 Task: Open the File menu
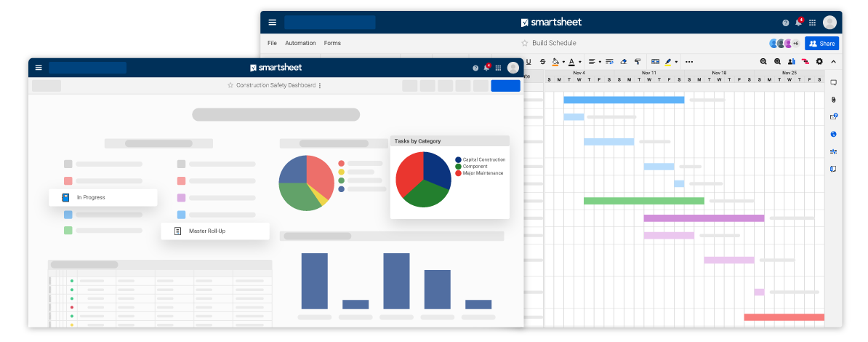[272, 43]
